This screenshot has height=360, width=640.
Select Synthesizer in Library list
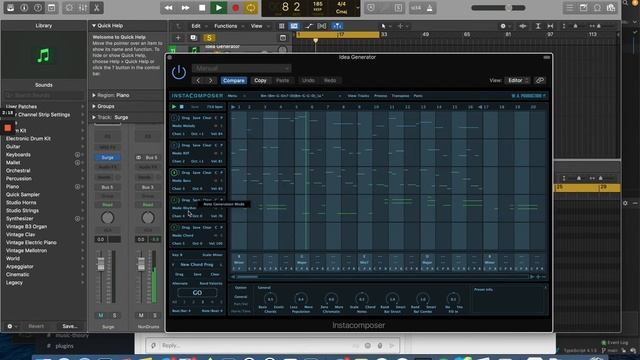pos(20,219)
